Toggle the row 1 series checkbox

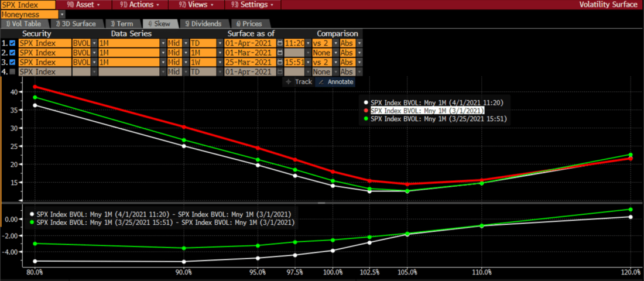point(13,43)
